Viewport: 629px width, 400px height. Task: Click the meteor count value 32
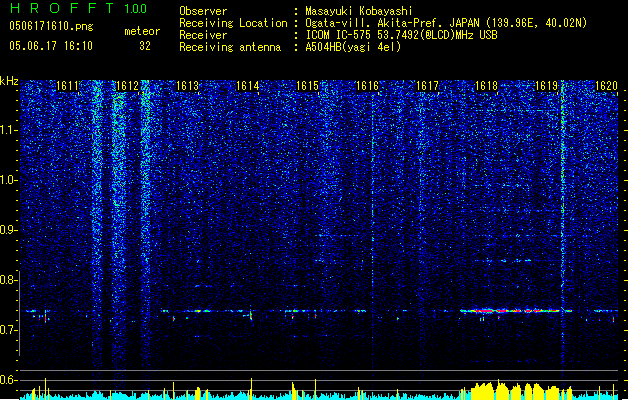click(145, 46)
